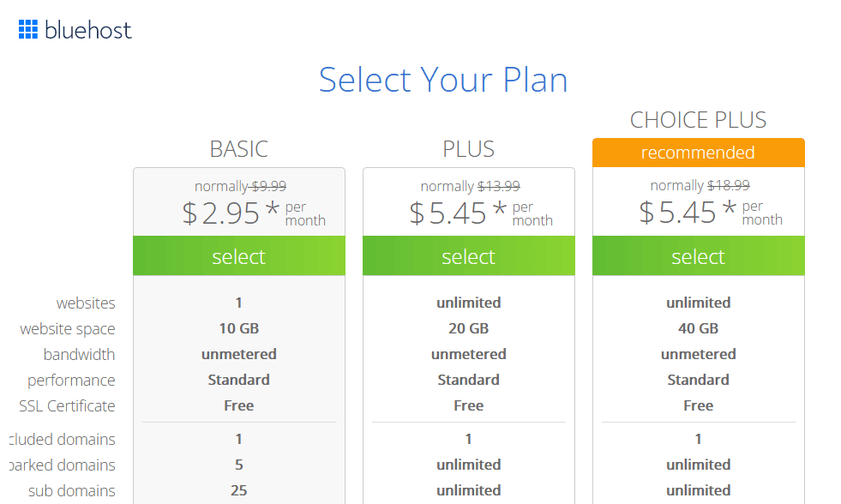
Task: Click the SSL Certificate row label
Action: coord(67,405)
